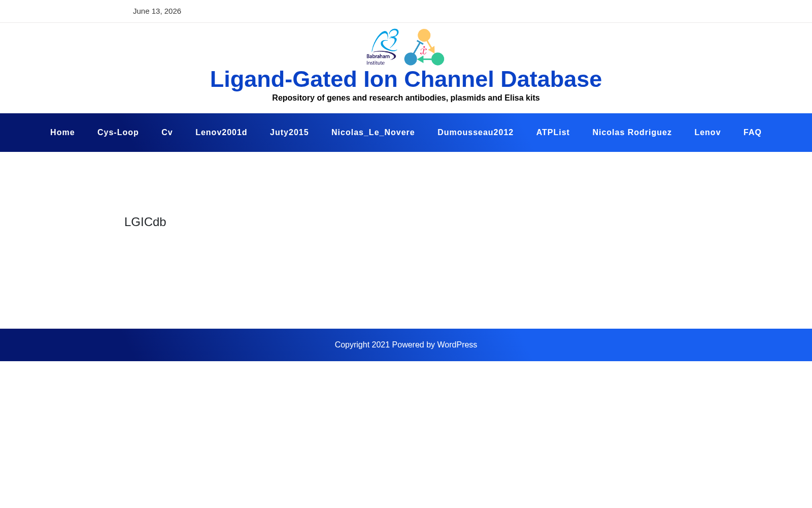Open the Ligand-Gated Ion Channel Database title link

pyautogui.click(x=406, y=79)
